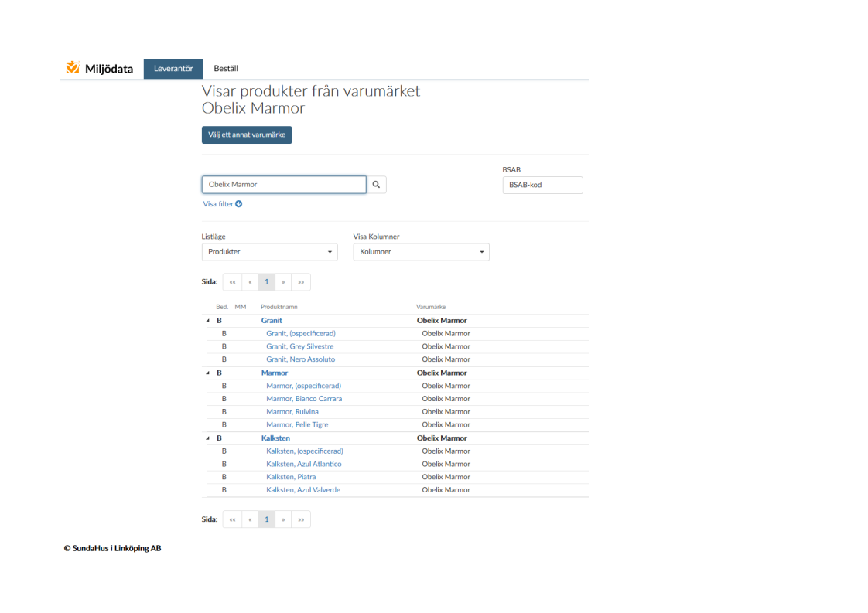This screenshot has width=868, height=613.
Task: Click the Varumärke column header
Action: [431, 307]
